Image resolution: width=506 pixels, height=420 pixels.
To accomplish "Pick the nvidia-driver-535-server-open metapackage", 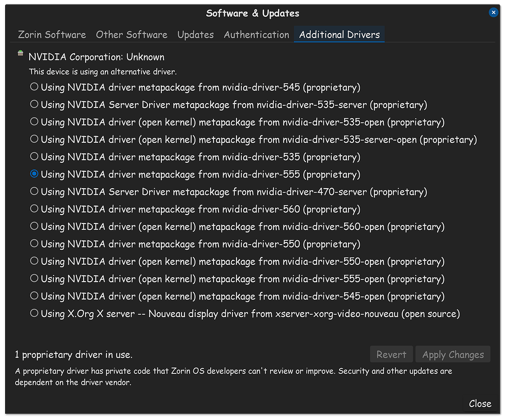I will [34, 139].
